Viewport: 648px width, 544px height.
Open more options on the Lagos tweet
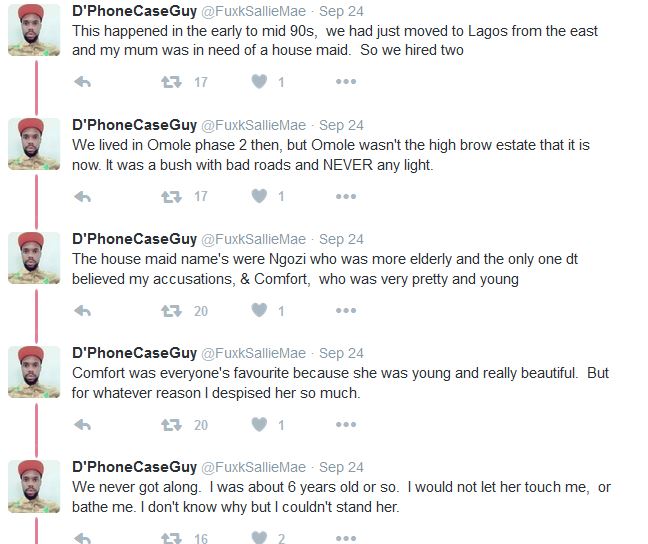point(346,82)
